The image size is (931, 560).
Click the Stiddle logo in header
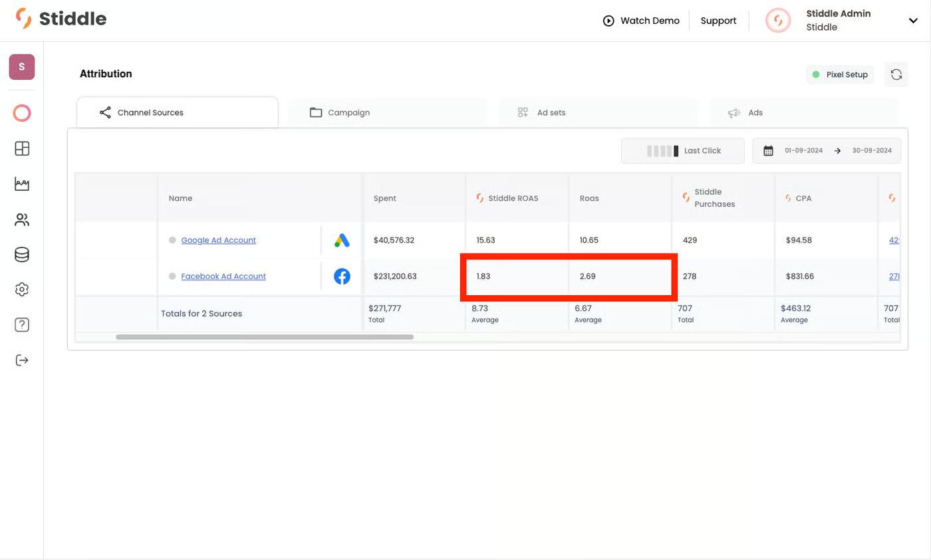click(x=61, y=19)
